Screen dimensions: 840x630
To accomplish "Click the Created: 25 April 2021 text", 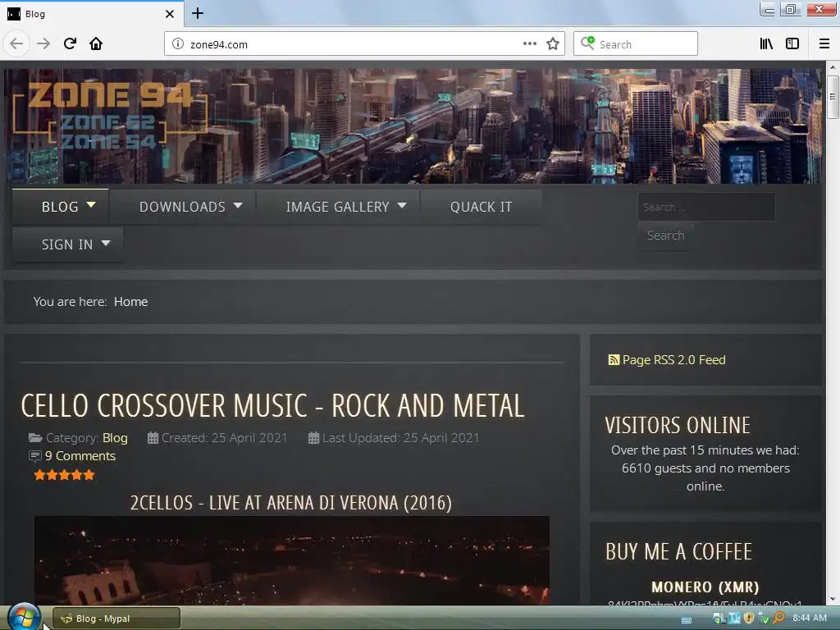I will tap(224, 438).
